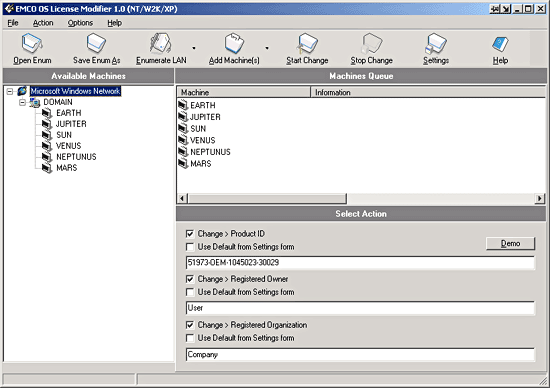Image resolution: width=550 pixels, height=388 pixels.
Task: Check Use Default under Registered Organization
Action: [190, 338]
